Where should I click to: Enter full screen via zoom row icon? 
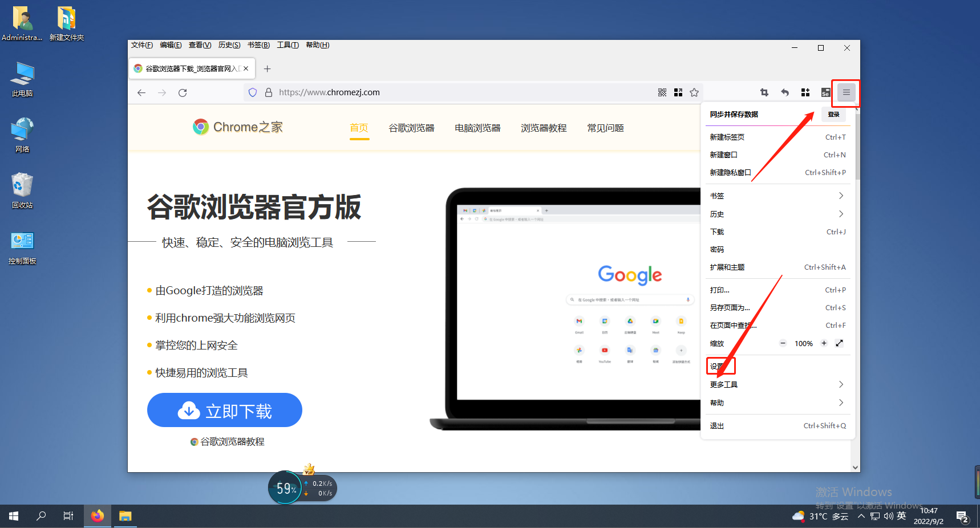tap(839, 343)
